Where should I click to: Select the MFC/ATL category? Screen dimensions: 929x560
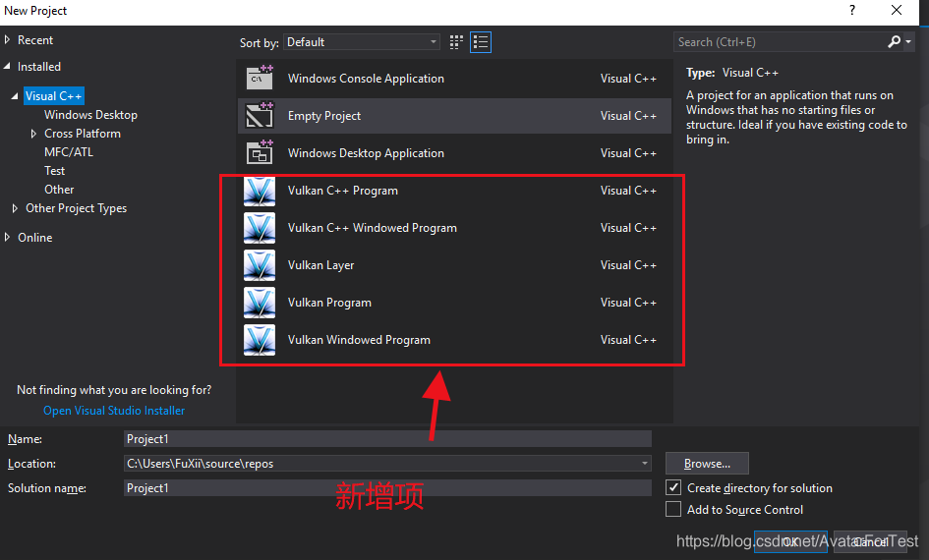[x=69, y=152]
